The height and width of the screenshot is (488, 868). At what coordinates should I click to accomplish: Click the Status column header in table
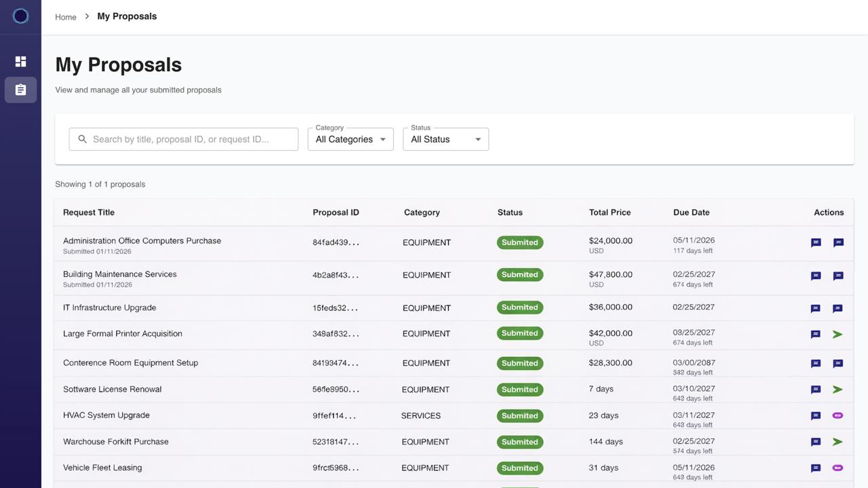tap(510, 212)
